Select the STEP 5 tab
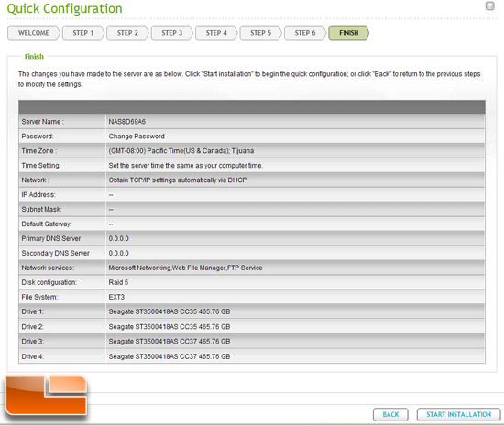This screenshot has width=504, height=426. click(x=260, y=33)
